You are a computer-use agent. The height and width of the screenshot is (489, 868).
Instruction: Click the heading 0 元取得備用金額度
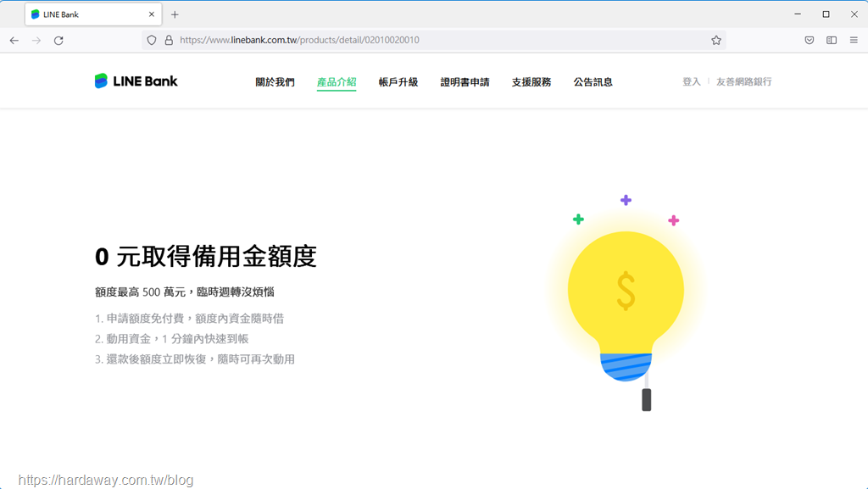coord(206,256)
